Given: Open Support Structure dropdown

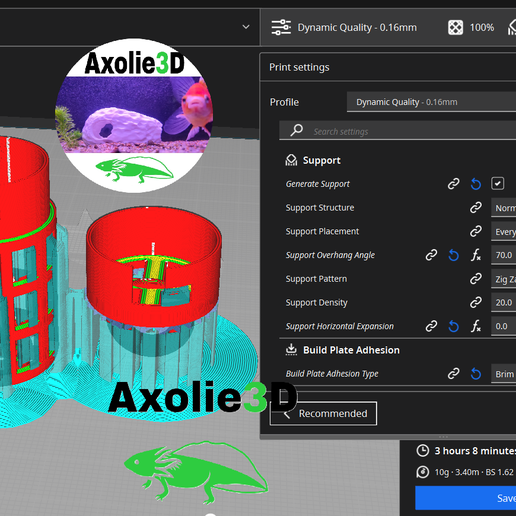Looking at the screenshot, I should [x=503, y=208].
